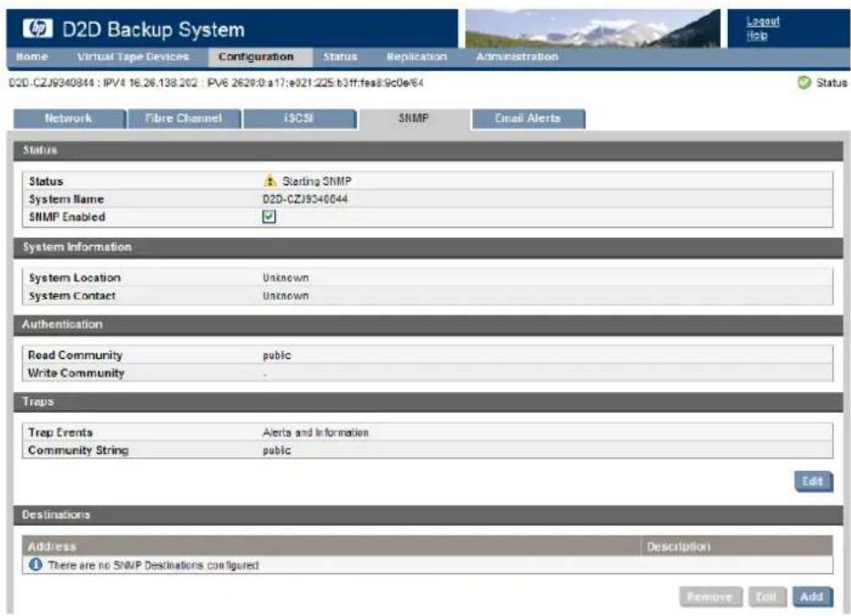851x616 pixels.
Task: Click the device IPV4 address header line
Action: pos(217,83)
